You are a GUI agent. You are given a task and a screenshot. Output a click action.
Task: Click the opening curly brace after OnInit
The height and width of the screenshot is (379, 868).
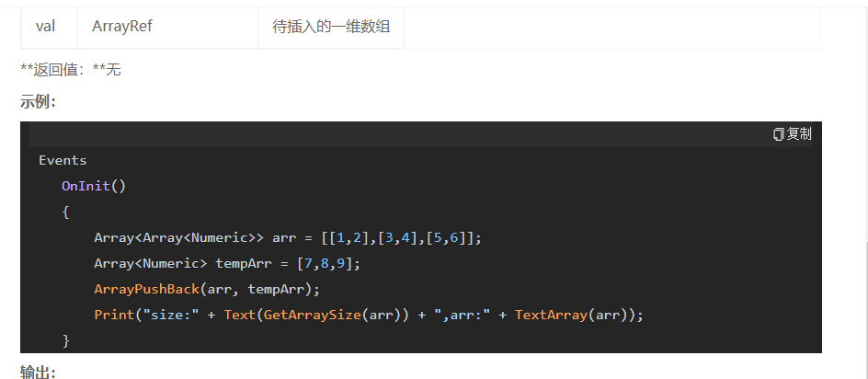coord(65,212)
